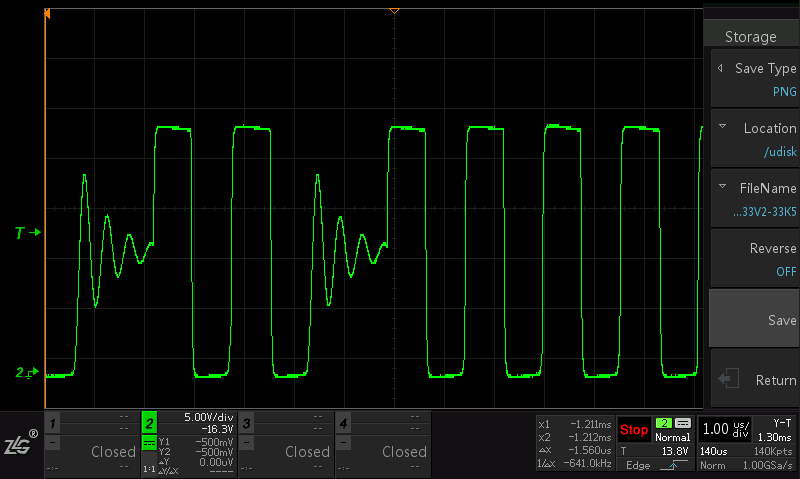Select the green channel 2 box

(149, 423)
